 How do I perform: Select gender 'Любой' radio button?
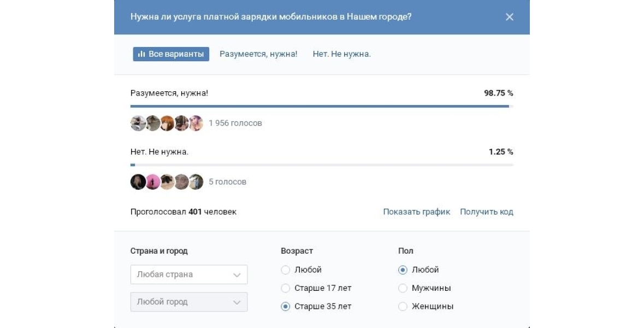point(403,270)
